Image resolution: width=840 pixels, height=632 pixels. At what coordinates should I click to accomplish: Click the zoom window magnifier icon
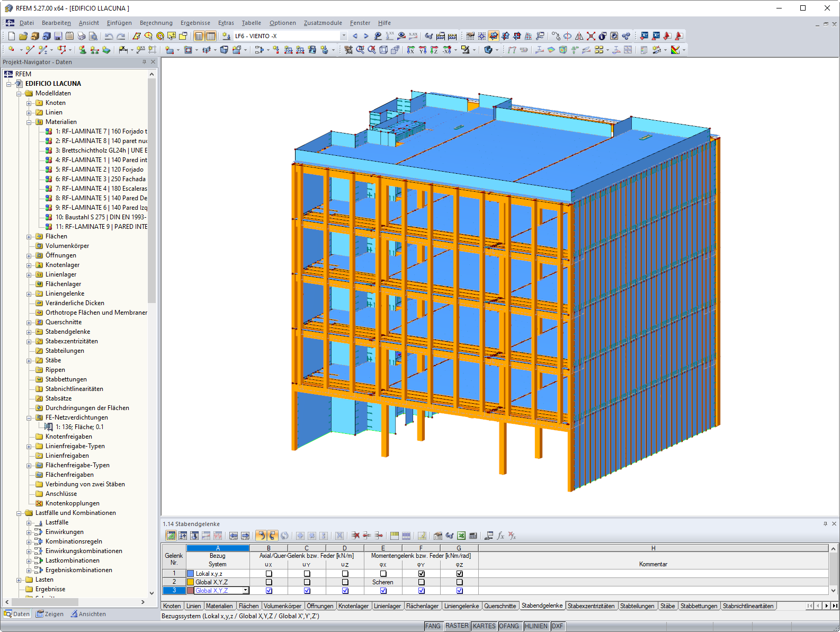pos(360,50)
